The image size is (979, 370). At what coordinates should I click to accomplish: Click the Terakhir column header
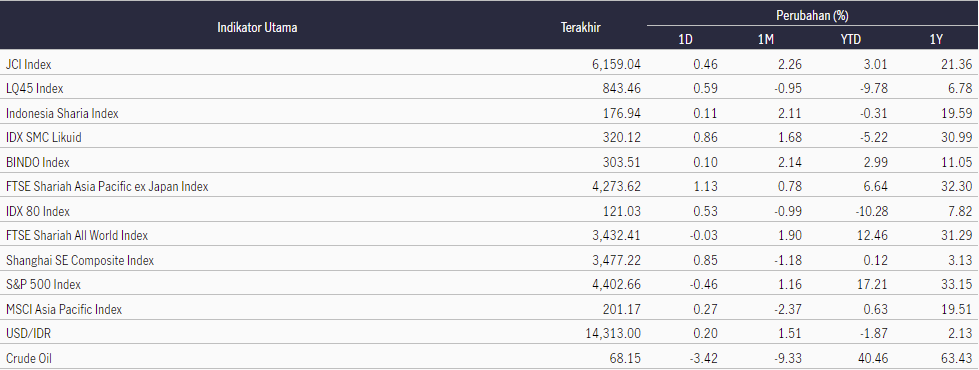[x=581, y=27]
